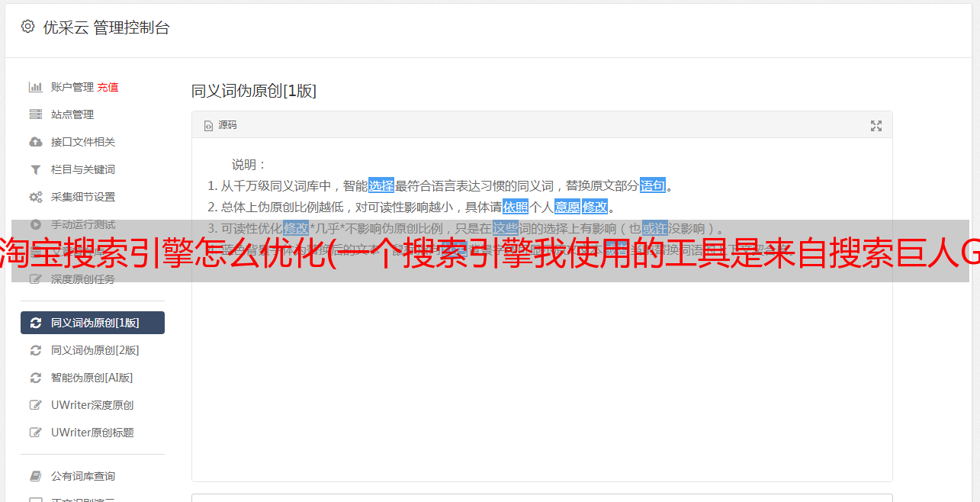Open the 充值 recharge link

[x=108, y=87]
